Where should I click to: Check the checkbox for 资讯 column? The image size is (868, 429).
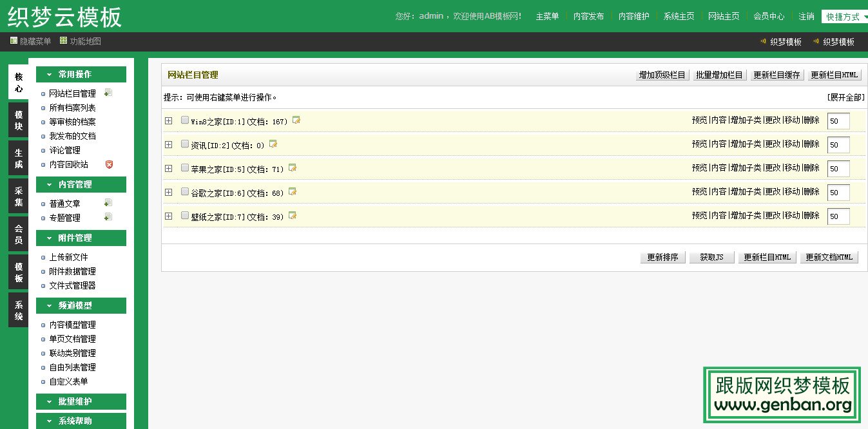pyautogui.click(x=185, y=144)
